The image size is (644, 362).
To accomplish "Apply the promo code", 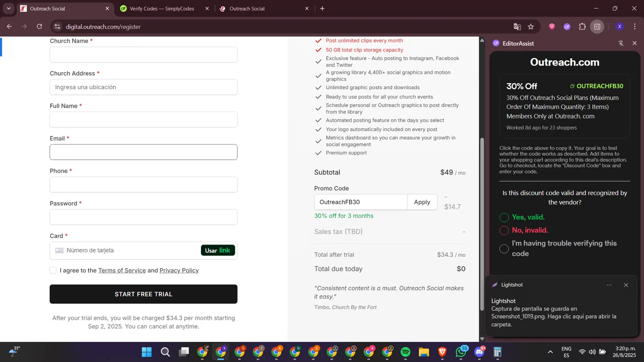I will pyautogui.click(x=422, y=202).
